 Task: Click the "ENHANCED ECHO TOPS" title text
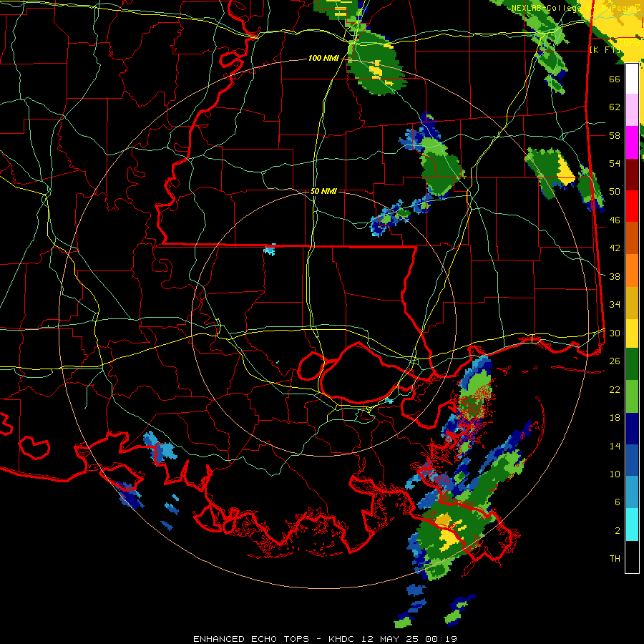251,639
